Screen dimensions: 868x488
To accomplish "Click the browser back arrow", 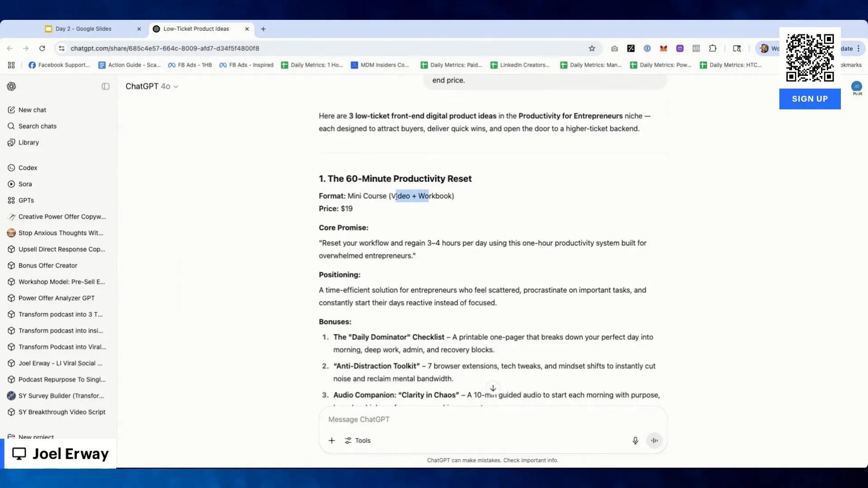I will 9,48.
